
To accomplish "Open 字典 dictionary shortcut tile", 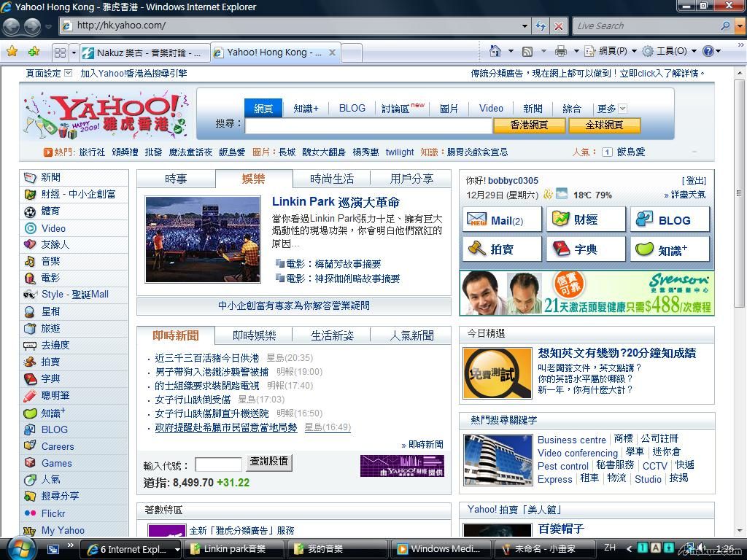I will point(586,249).
